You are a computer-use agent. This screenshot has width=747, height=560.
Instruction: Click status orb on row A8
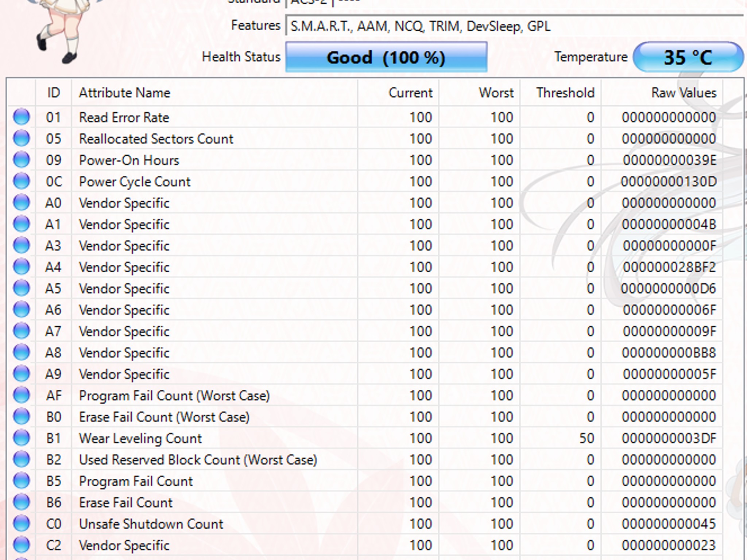[22, 352]
